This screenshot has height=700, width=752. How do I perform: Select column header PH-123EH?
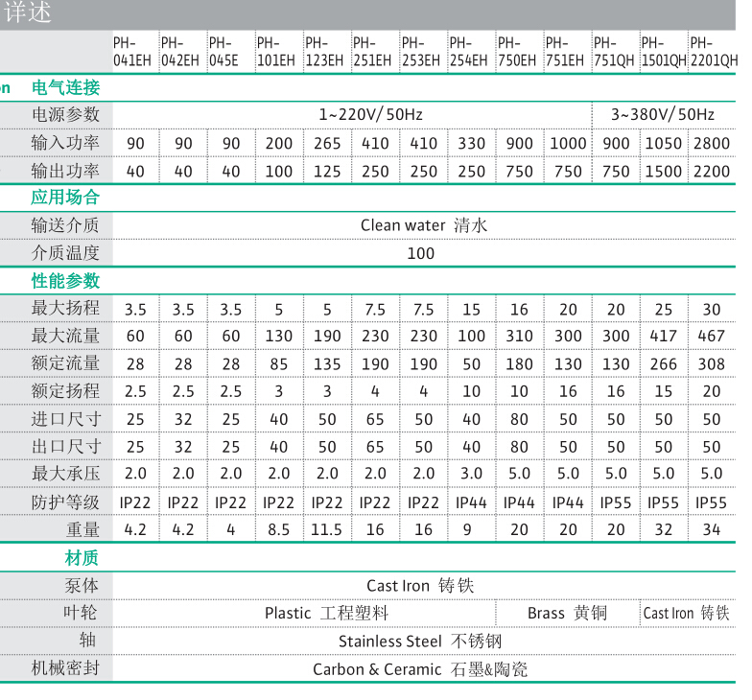point(324,52)
